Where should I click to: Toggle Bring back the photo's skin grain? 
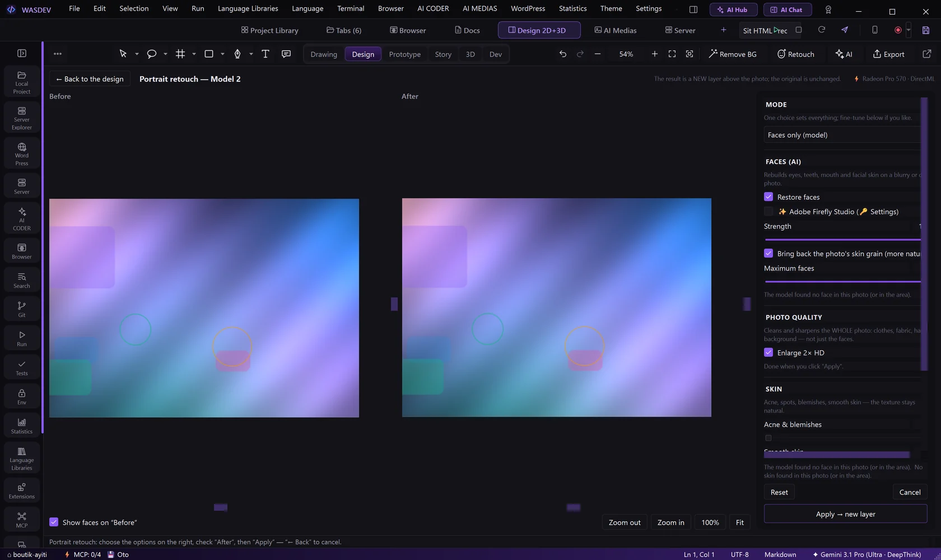(768, 253)
